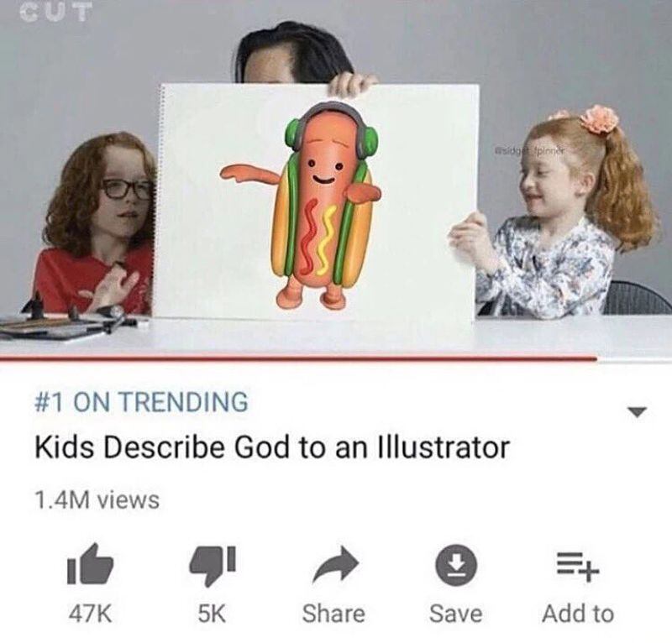
Task: Click the dancing hot dog drawing
Action: [301, 206]
